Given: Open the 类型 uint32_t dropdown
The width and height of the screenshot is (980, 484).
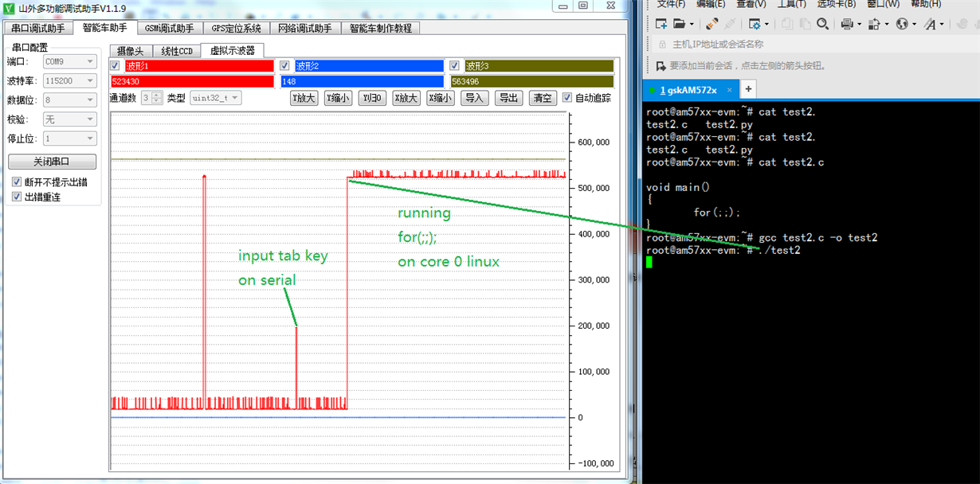Looking at the screenshot, I should 216,98.
